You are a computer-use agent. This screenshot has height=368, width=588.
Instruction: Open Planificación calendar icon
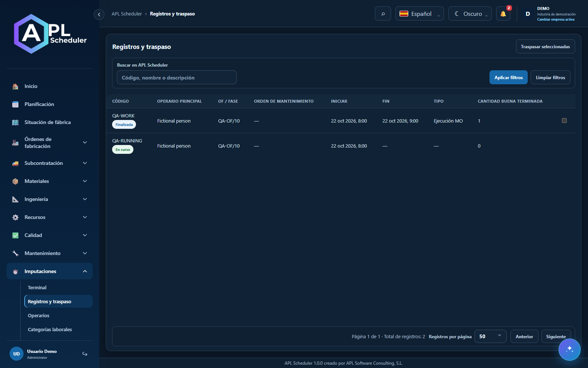click(x=15, y=105)
